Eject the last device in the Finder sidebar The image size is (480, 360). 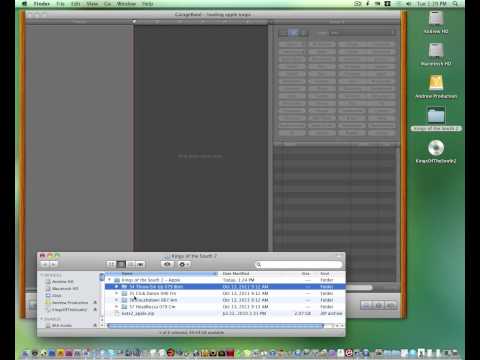tap(95, 325)
